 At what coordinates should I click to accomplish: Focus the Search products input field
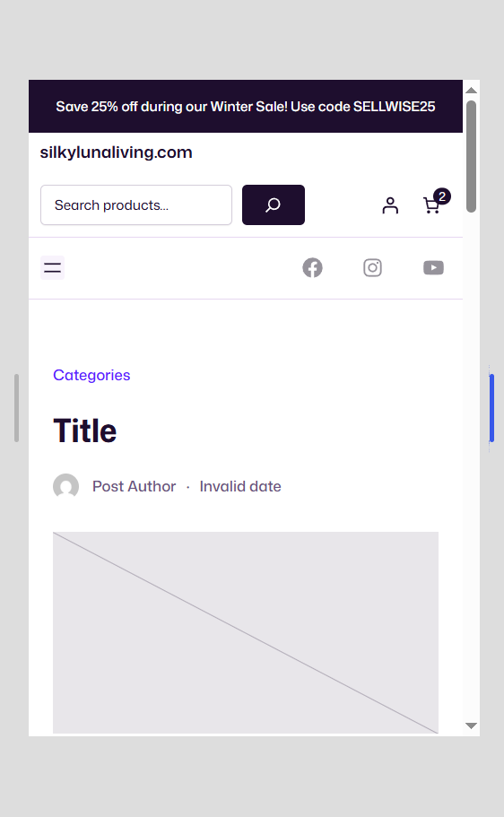[x=136, y=204]
